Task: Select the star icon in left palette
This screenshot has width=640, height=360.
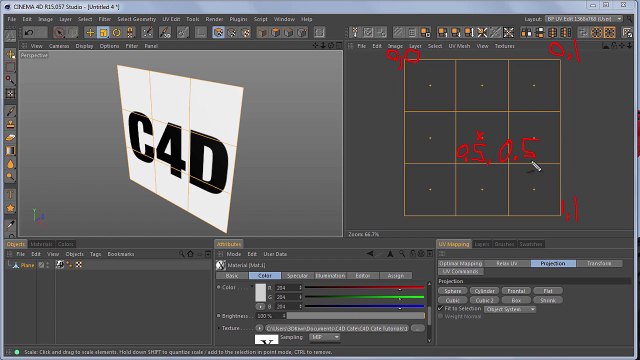Action: tap(10, 208)
